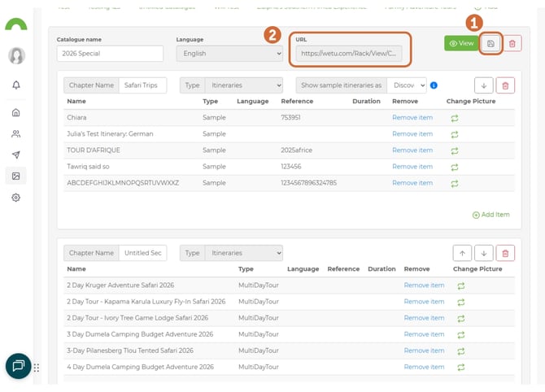Image resolution: width=545 pixels, height=392 pixels.
Task: Open settings gear in sidebar
Action: 16,198
